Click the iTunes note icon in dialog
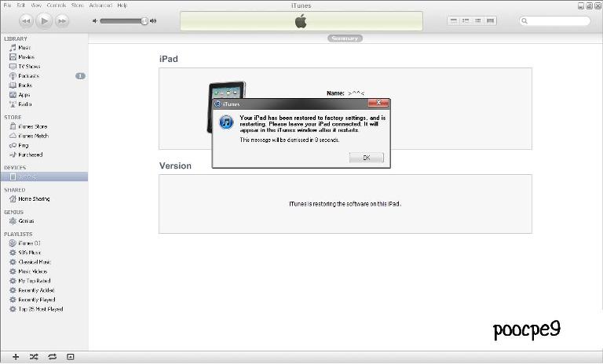The image size is (603, 364). coord(226,122)
